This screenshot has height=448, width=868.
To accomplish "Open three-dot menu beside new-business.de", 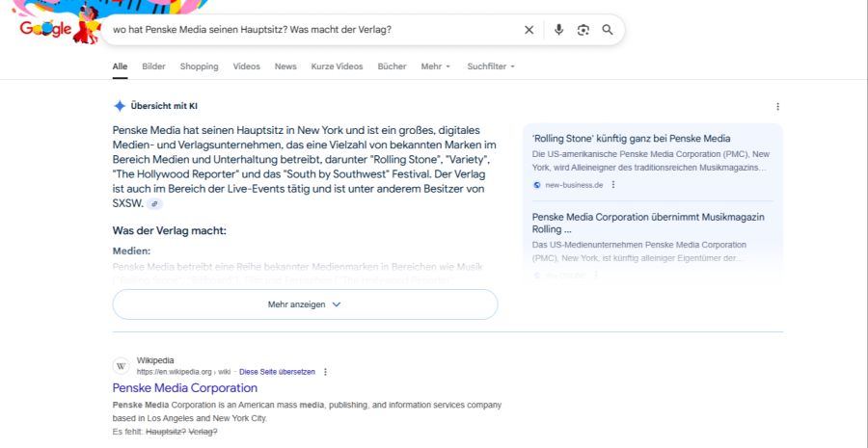I will click(x=613, y=185).
